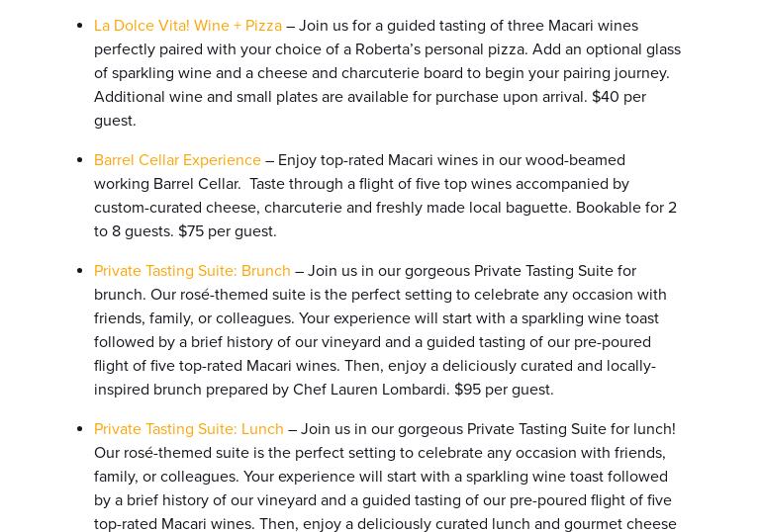Screen dimensions: 762x532
Task: Follow the Private Tasting Suite: Lunch link
Action: [189, 429]
